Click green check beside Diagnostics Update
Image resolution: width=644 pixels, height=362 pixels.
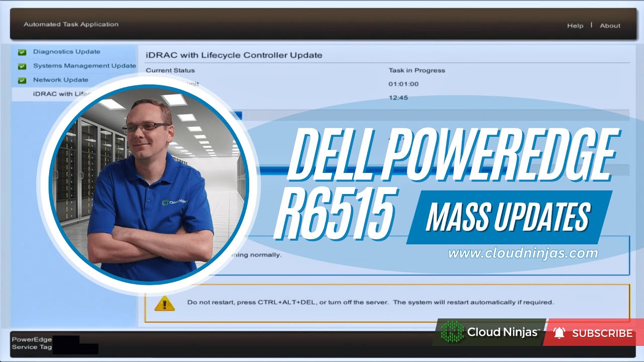click(x=22, y=52)
